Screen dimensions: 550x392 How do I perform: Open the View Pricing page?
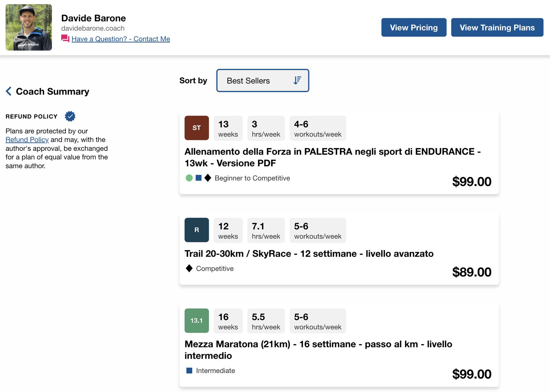pyautogui.click(x=414, y=28)
